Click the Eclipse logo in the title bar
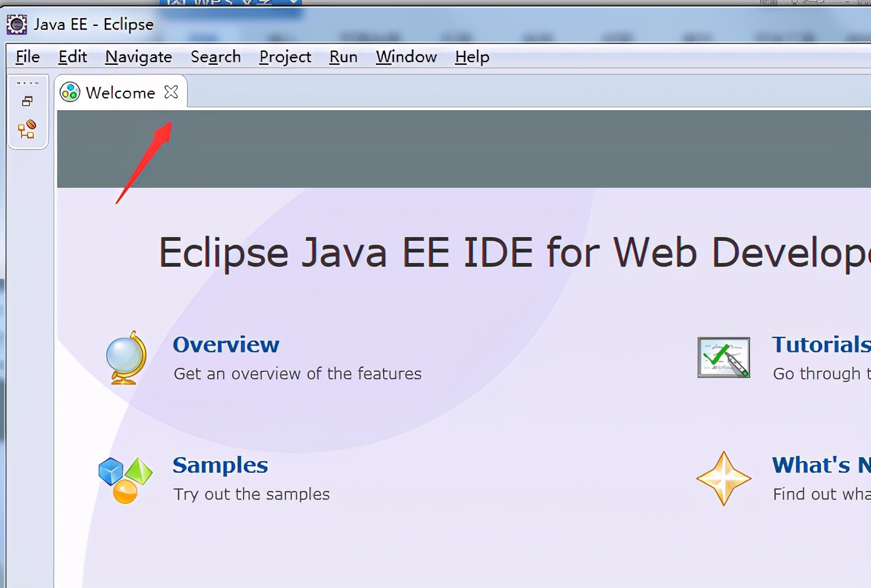 point(16,24)
